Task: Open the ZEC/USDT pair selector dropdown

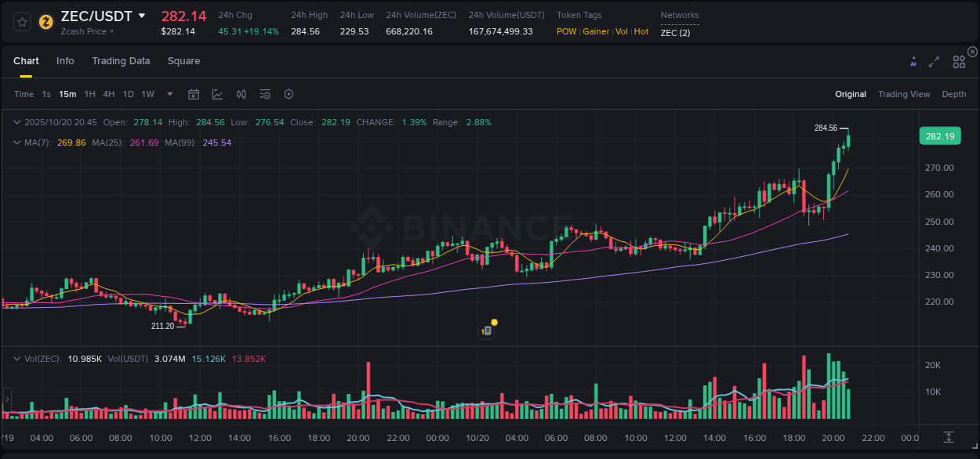Action: click(141, 16)
